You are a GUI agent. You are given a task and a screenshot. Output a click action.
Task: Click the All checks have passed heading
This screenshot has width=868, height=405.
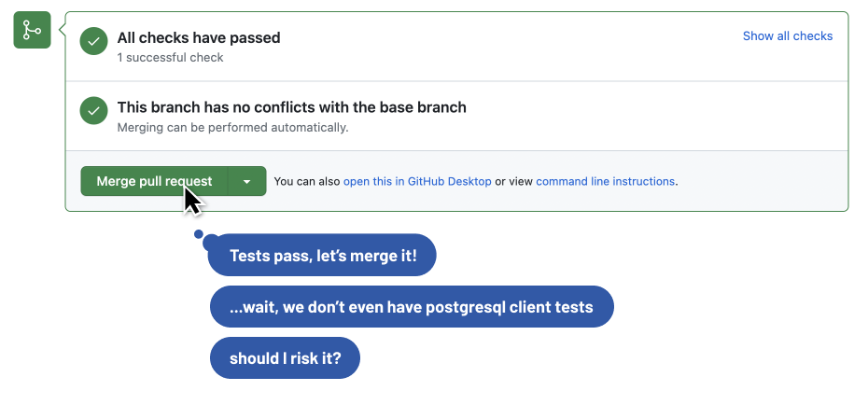pos(199,37)
